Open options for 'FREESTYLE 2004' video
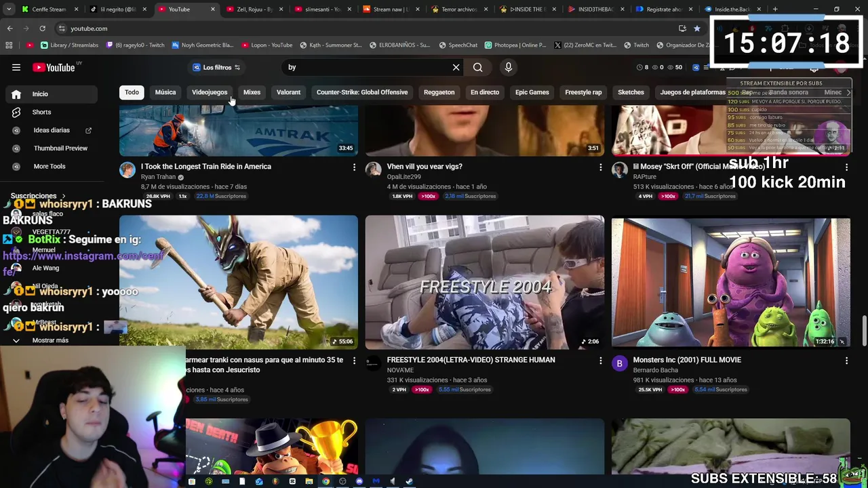 tap(600, 361)
